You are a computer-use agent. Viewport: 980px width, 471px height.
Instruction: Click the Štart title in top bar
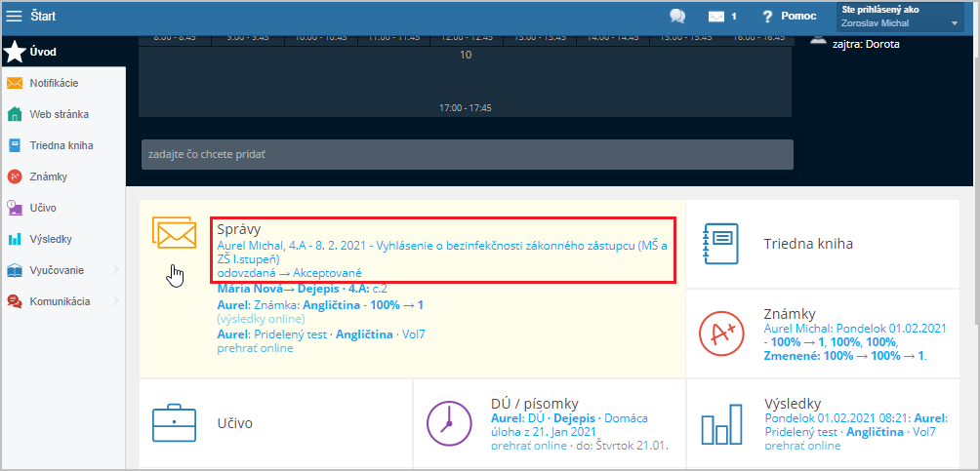click(43, 17)
